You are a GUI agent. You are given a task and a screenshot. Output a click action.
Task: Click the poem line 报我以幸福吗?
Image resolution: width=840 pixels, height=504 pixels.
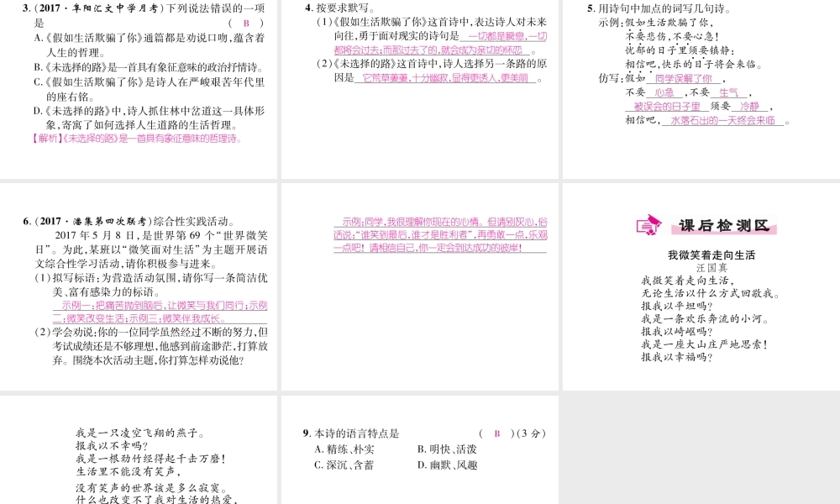(677, 357)
